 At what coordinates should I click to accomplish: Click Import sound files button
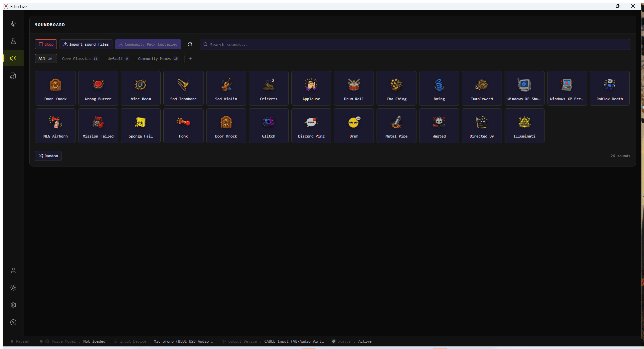coord(86,44)
